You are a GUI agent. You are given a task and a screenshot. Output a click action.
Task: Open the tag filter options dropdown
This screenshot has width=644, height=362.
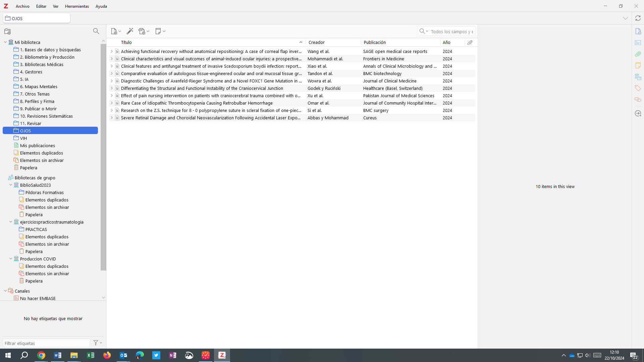98,343
